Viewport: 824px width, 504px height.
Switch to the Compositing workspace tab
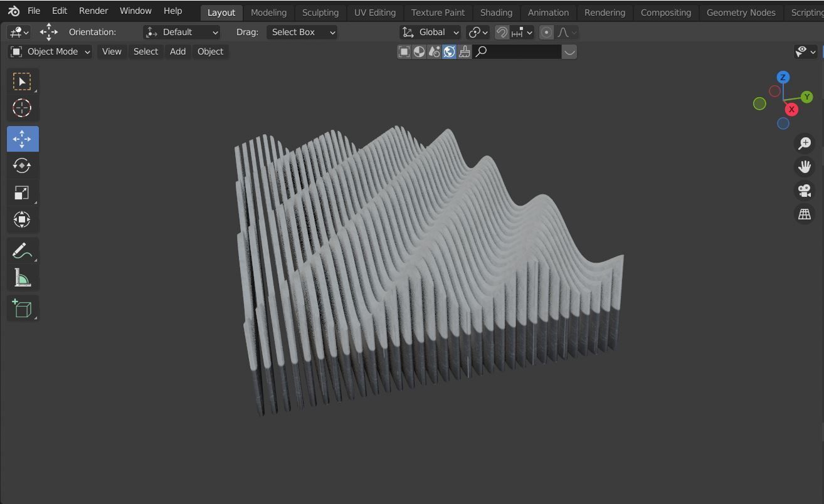click(665, 13)
